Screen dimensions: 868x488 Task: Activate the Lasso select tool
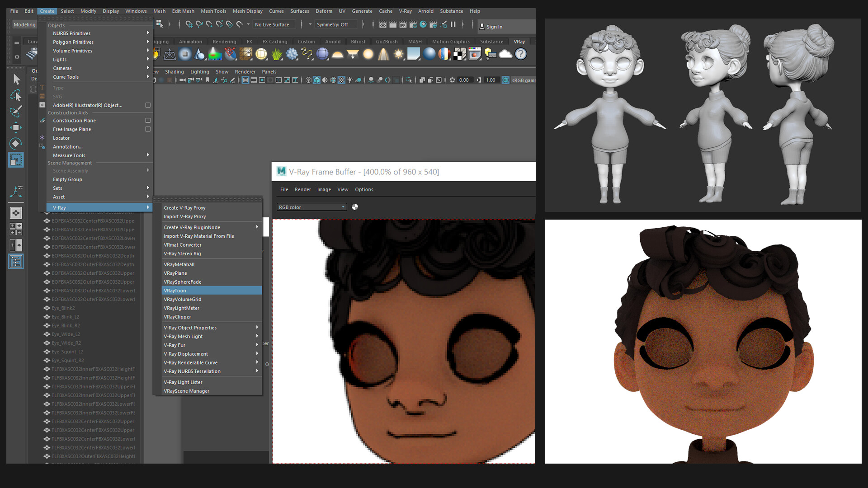(x=16, y=95)
